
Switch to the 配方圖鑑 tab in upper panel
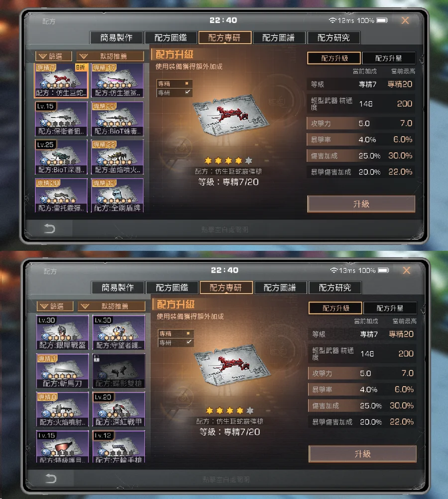coord(171,37)
